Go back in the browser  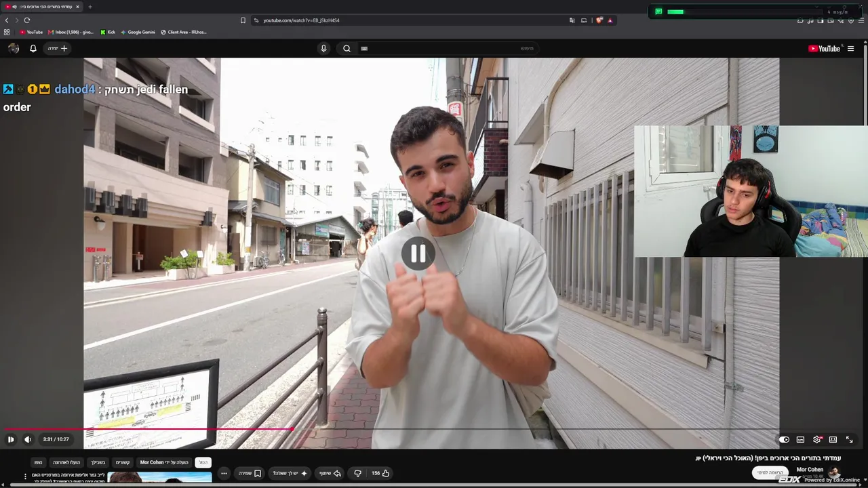point(7,20)
